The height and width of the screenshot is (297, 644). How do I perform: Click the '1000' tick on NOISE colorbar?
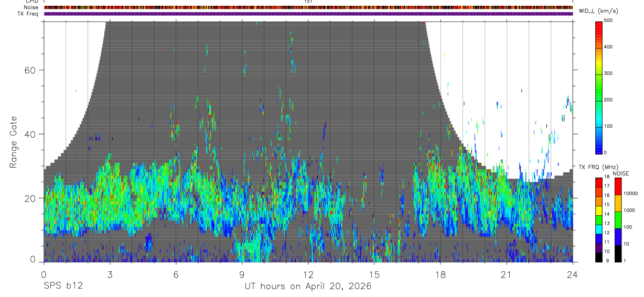click(629, 210)
